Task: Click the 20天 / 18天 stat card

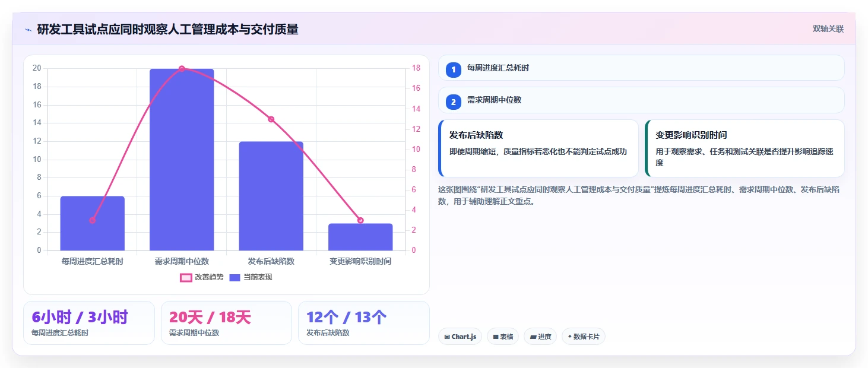Action: (226, 323)
